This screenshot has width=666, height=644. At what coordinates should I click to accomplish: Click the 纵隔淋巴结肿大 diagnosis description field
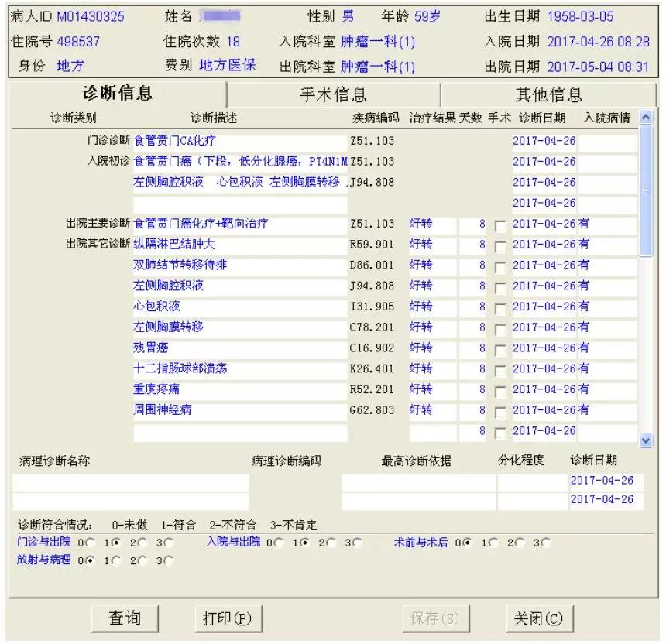[239, 245]
